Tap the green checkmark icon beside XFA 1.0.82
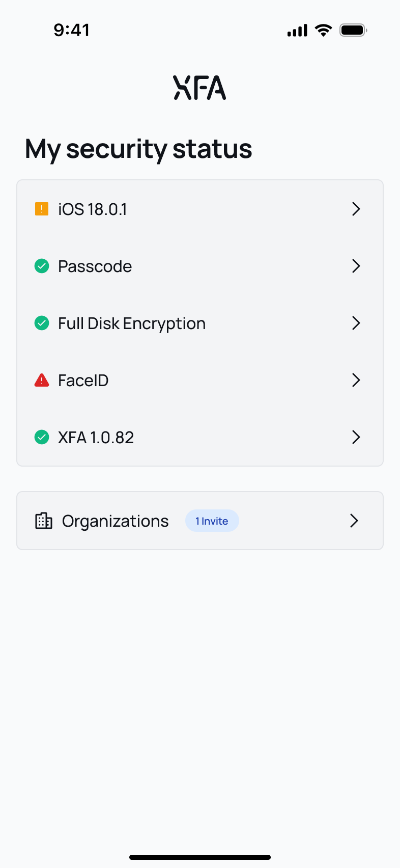The height and width of the screenshot is (868, 400). [x=42, y=437]
